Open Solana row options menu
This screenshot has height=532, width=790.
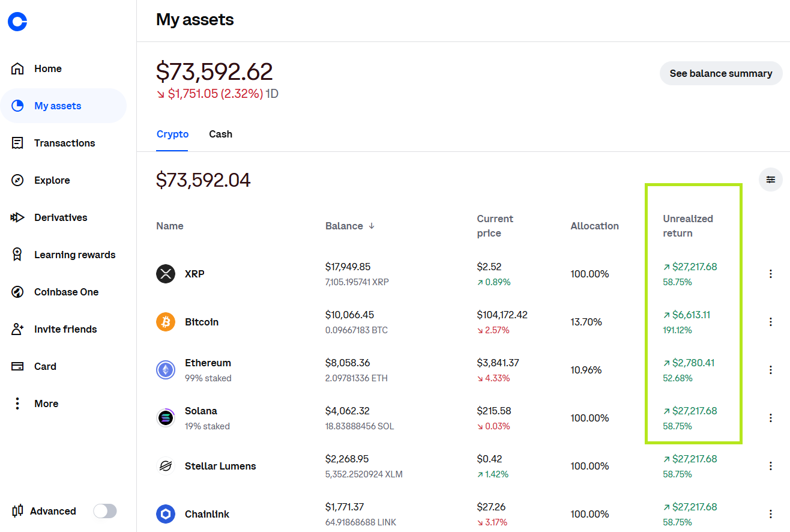(x=771, y=418)
